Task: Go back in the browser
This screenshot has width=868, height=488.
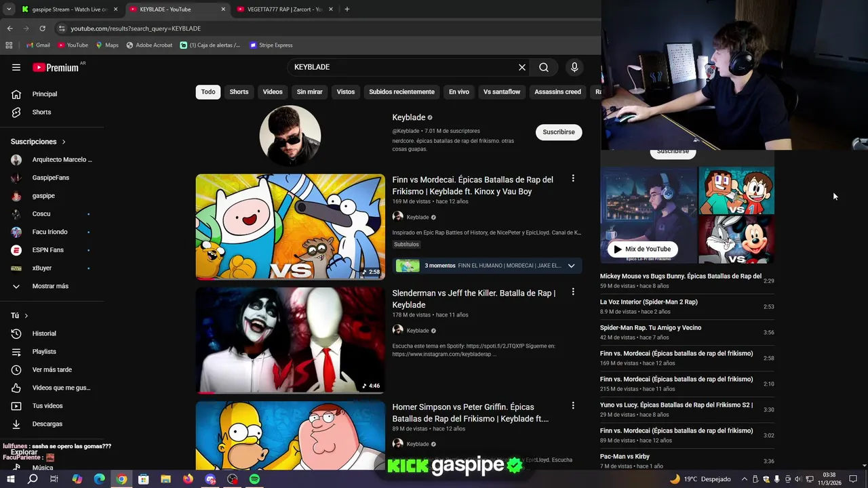Action: (x=9, y=28)
